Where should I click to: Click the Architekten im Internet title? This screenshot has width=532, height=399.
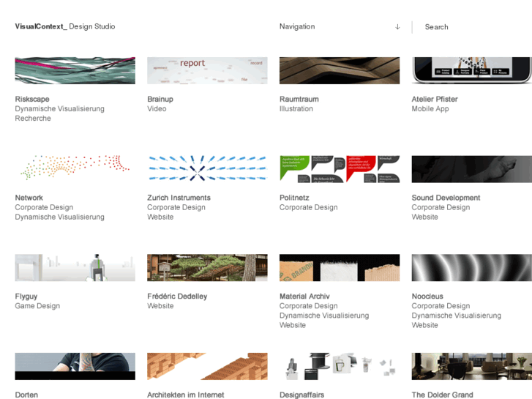[x=186, y=395]
